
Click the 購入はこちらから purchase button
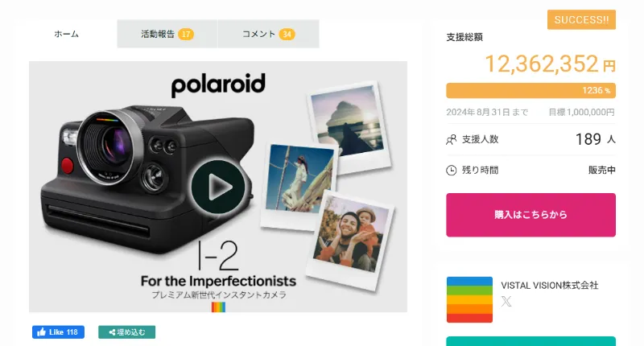coord(530,215)
